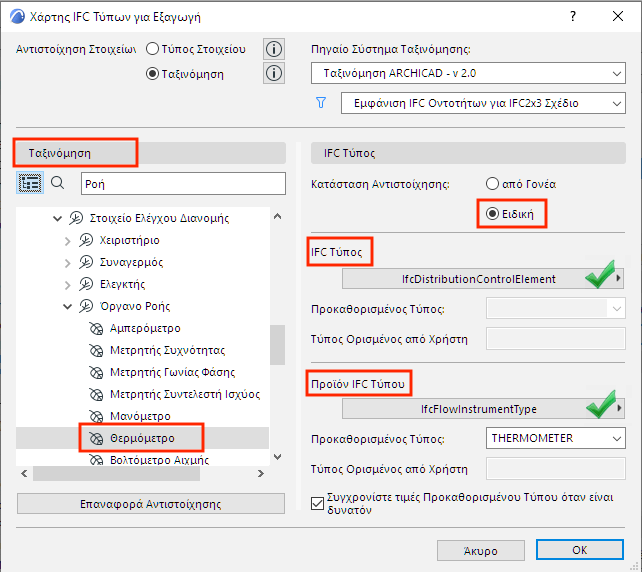Click the magnifier search icon
Viewport: 642px width, 572px height.
[x=57, y=183]
